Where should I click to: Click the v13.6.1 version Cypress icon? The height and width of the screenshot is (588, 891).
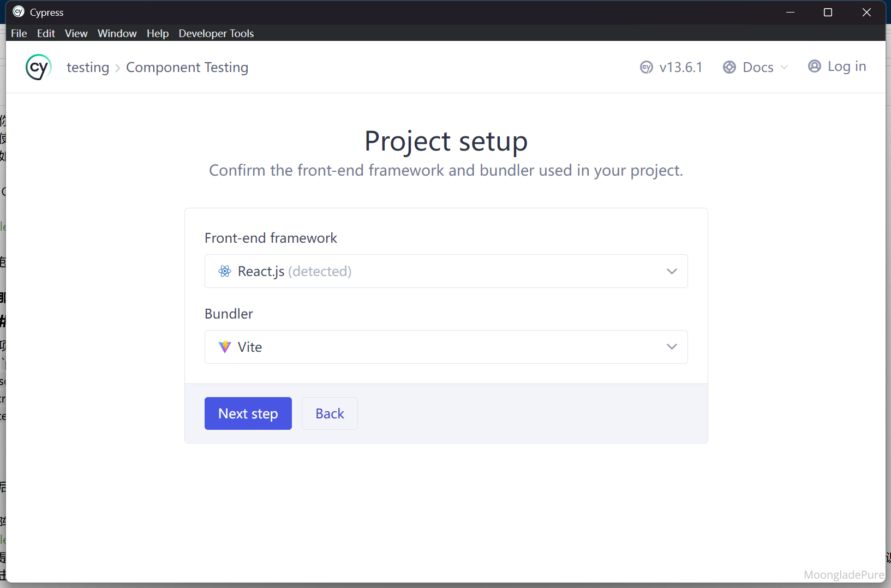click(x=647, y=67)
